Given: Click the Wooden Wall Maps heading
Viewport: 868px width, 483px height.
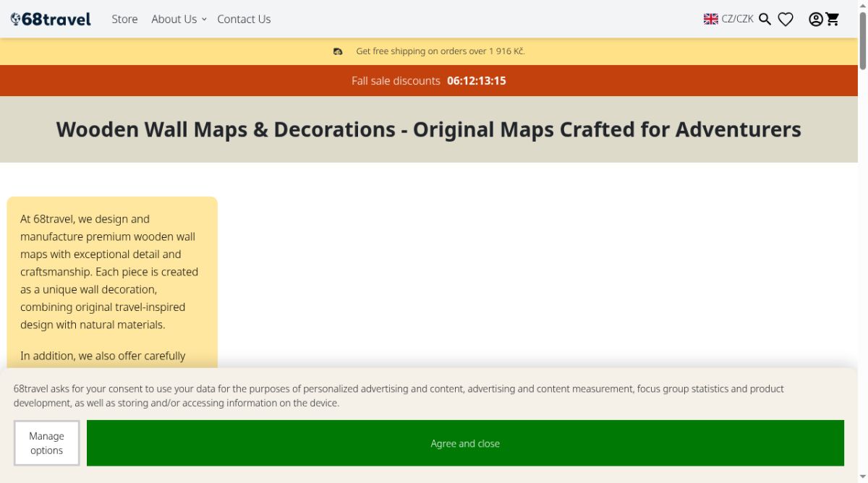Looking at the screenshot, I should pyautogui.click(x=429, y=129).
